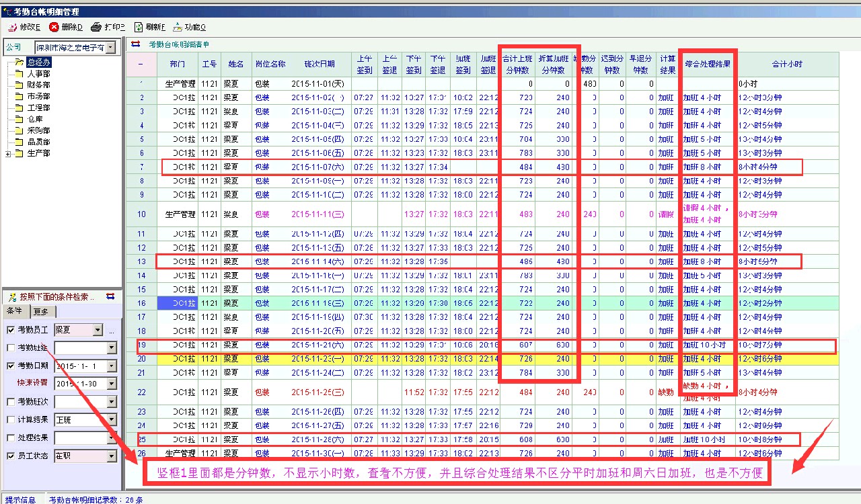The height and width of the screenshot is (504, 861).
Task: Select the 人事部 folder in tree
Action: tap(38, 74)
